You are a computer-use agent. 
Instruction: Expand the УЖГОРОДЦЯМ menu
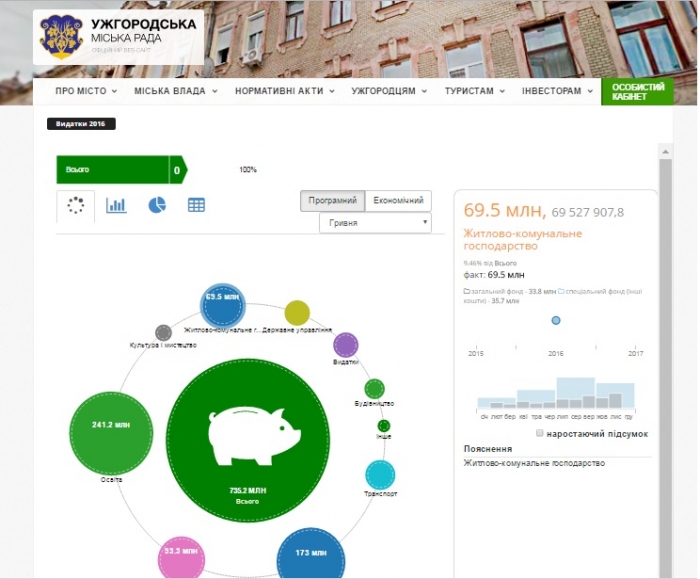[389, 91]
